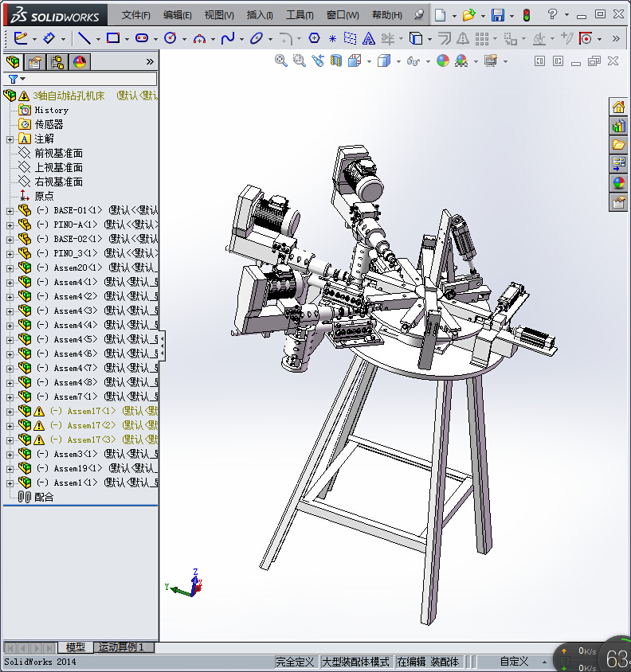Click the Zoom to Fit icon
The height and width of the screenshot is (672, 631).
pos(281,61)
